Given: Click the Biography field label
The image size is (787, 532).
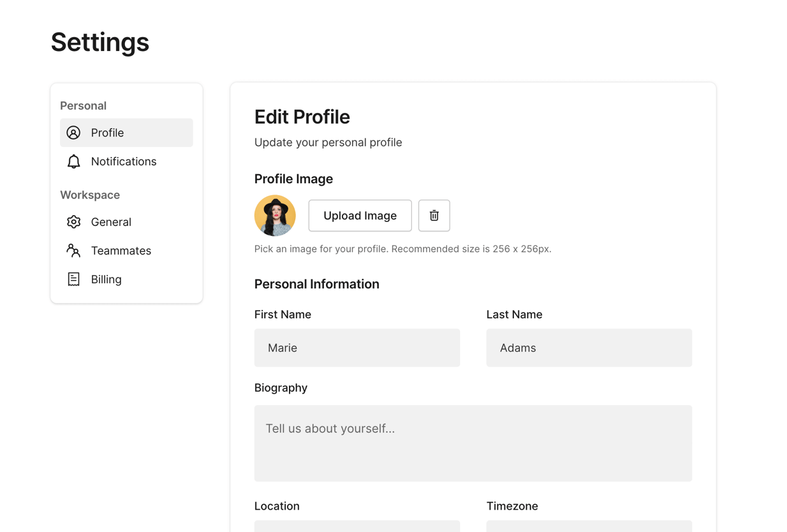Looking at the screenshot, I should pyautogui.click(x=281, y=388).
